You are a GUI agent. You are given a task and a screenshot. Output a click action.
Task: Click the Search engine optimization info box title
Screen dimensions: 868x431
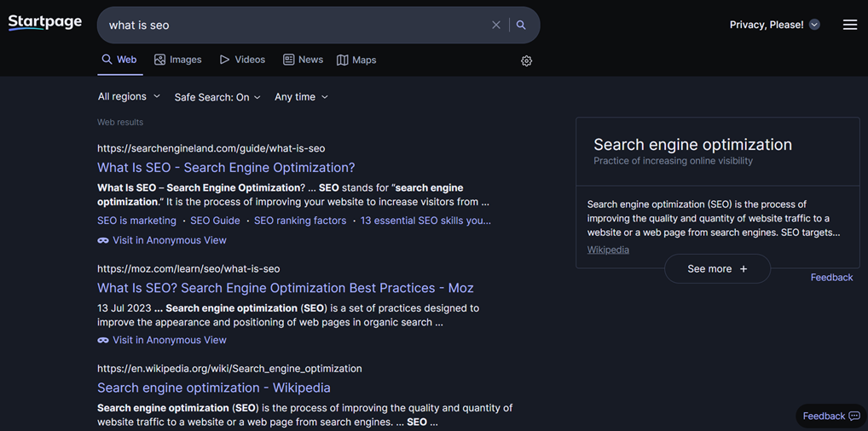pos(692,145)
